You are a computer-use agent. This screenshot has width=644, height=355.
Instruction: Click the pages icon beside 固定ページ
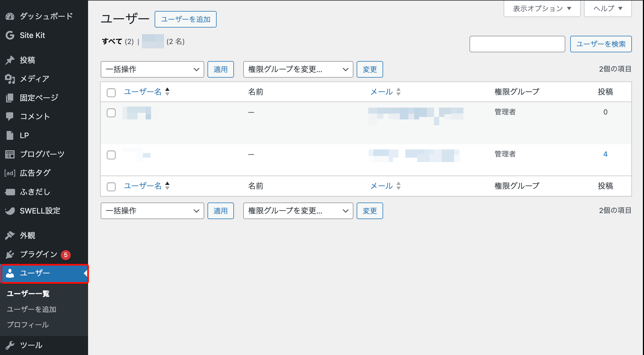click(x=10, y=98)
